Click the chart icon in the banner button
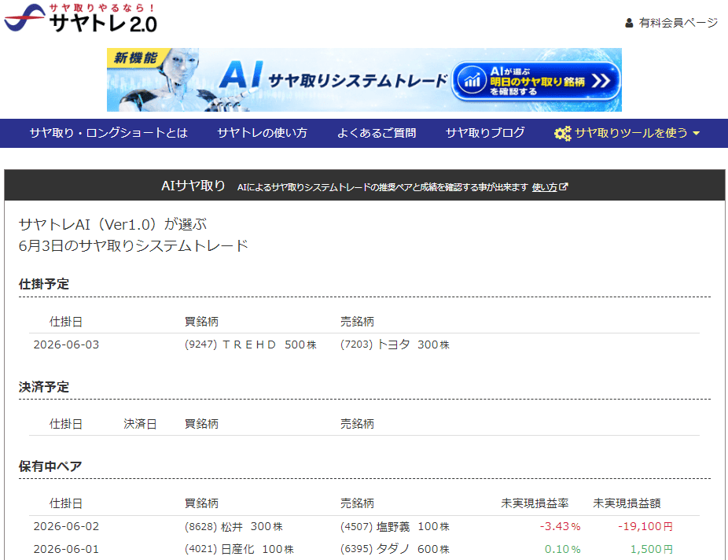This screenshot has height=560, width=728. [x=472, y=81]
